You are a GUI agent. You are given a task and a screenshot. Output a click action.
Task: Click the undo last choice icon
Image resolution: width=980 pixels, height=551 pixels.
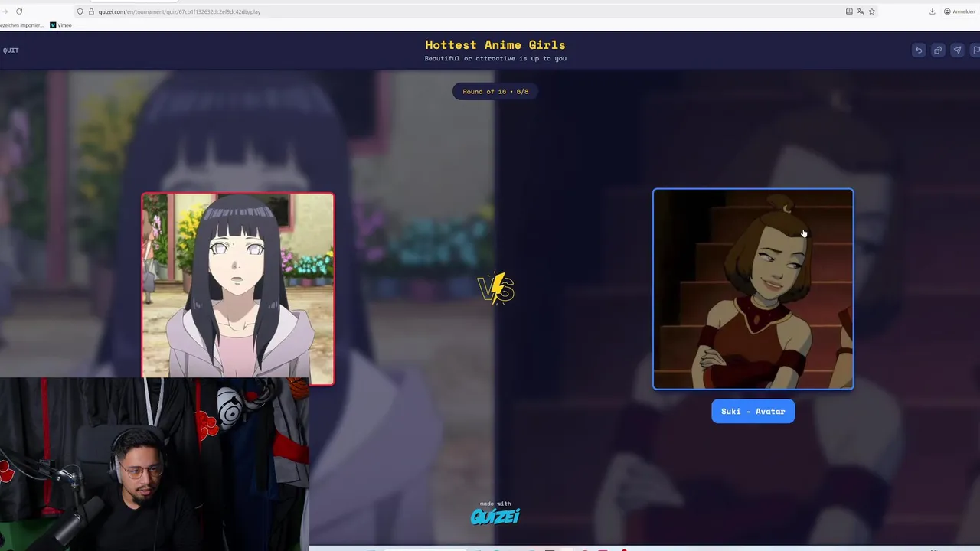pyautogui.click(x=919, y=50)
